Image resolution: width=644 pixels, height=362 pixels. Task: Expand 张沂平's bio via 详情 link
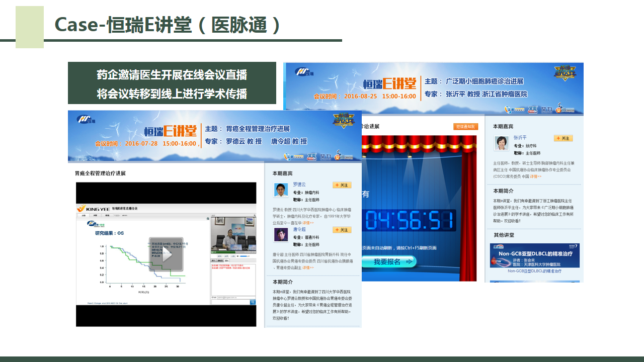pyautogui.click(x=536, y=176)
